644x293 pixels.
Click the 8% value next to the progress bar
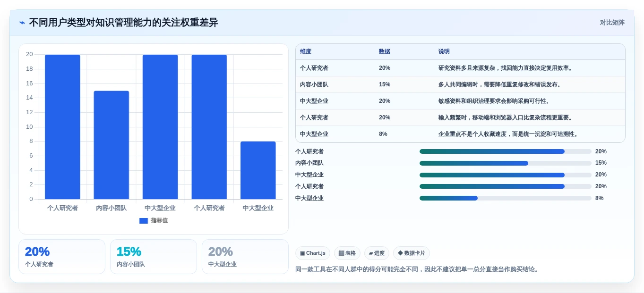[600, 198]
